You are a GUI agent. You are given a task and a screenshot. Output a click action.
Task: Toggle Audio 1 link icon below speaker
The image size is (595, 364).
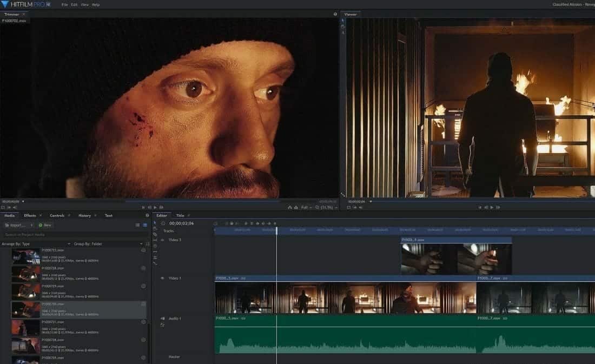click(162, 325)
